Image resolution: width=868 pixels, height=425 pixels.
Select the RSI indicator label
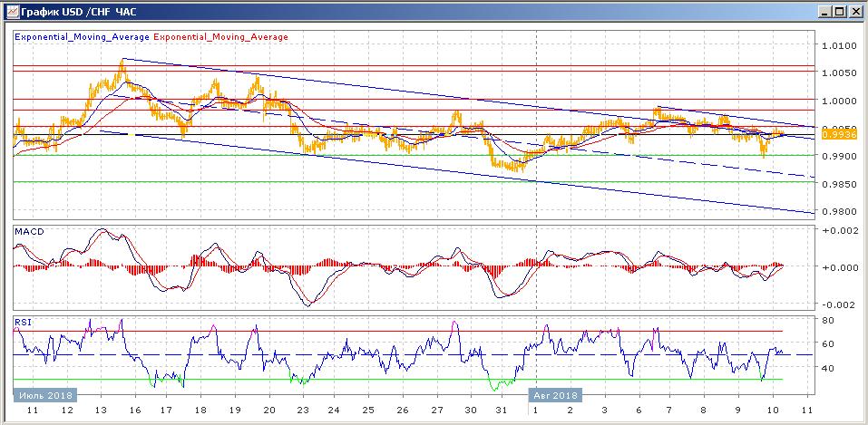(x=24, y=321)
